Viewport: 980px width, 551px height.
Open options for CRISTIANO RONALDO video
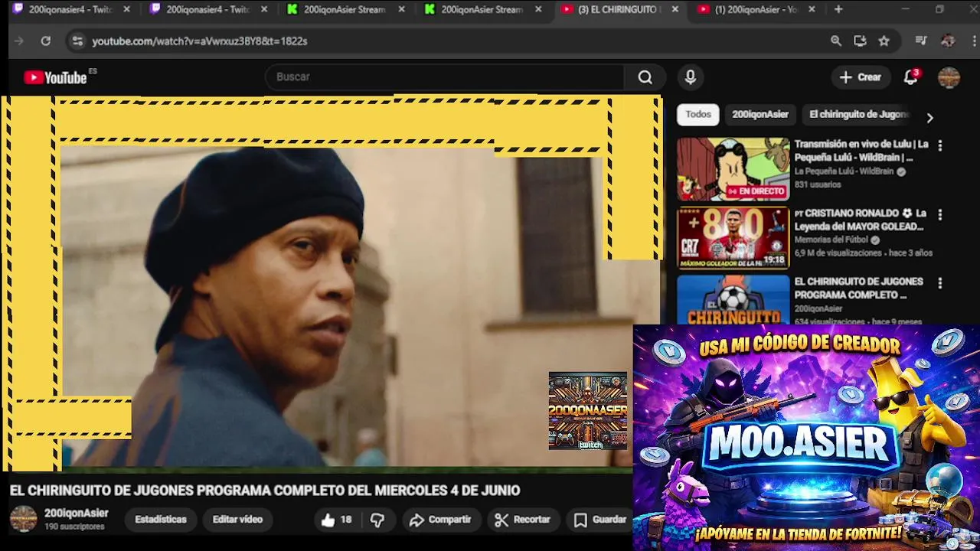pos(940,215)
